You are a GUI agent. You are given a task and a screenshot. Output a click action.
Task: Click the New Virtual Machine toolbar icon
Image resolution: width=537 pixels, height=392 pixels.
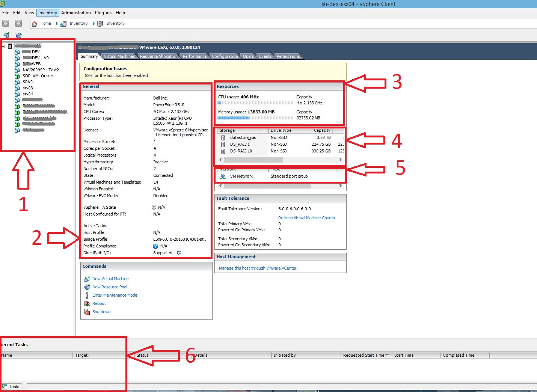[6, 35]
